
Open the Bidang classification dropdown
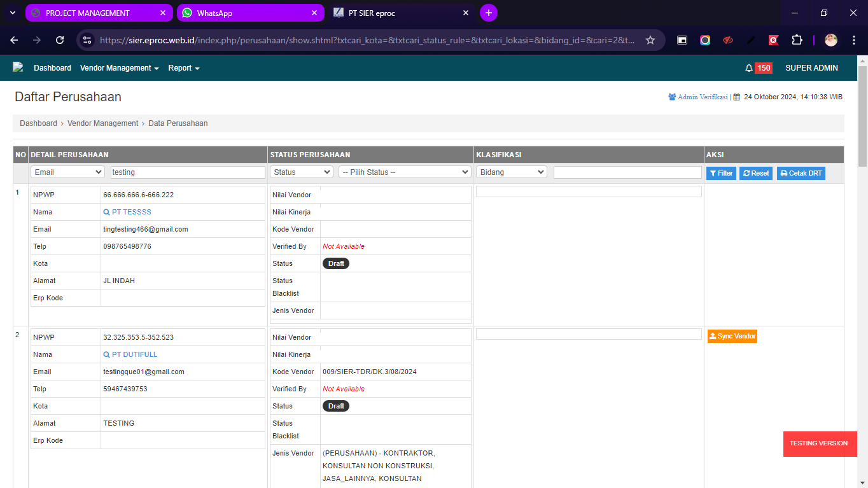point(511,172)
